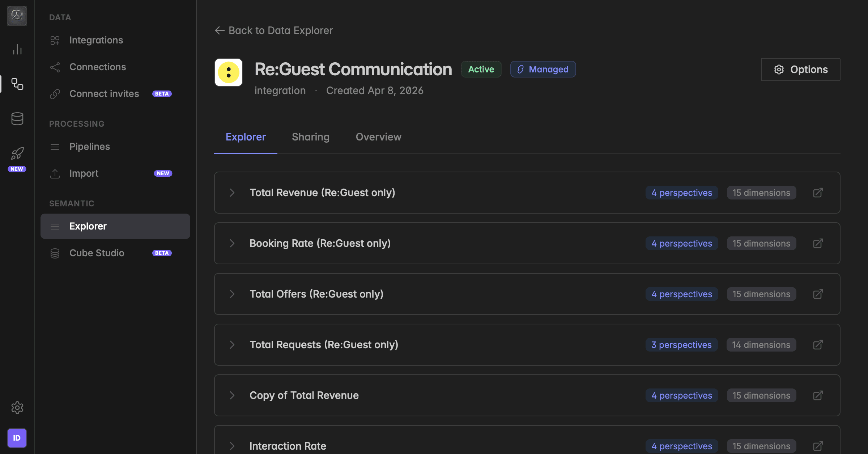The image size is (868, 454).
Task: Click 15 dimensions on Booking Rate row
Action: click(x=761, y=243)
